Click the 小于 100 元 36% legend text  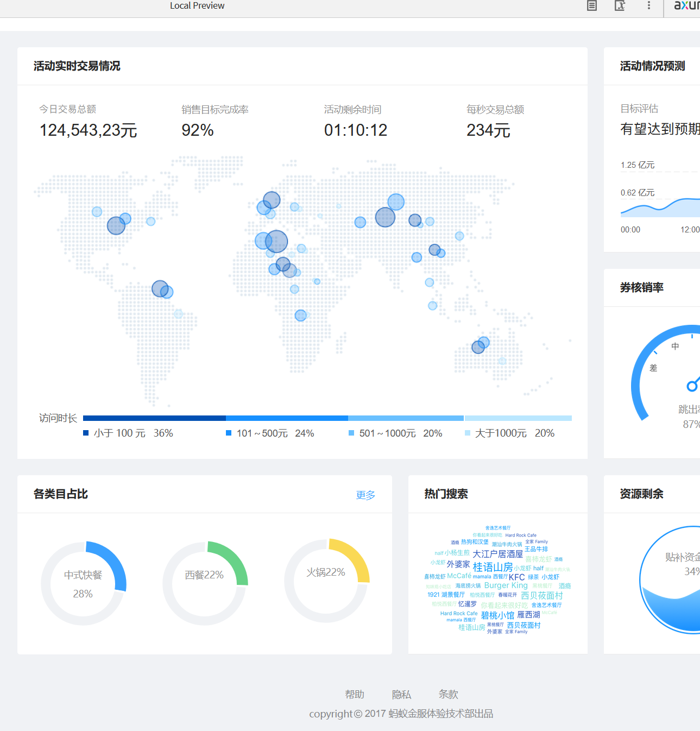(x=134, y=433)
